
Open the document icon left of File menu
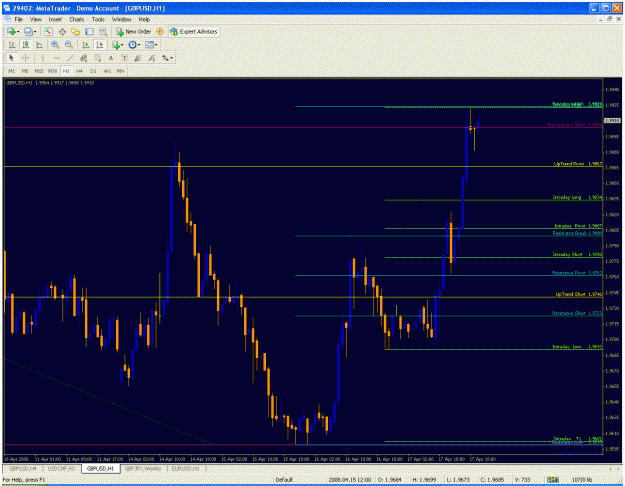[7, 19]
